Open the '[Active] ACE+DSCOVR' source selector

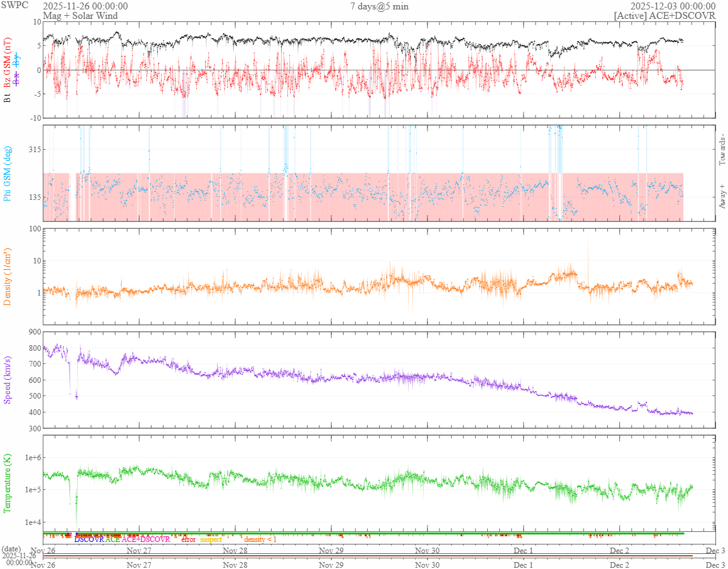665,16
